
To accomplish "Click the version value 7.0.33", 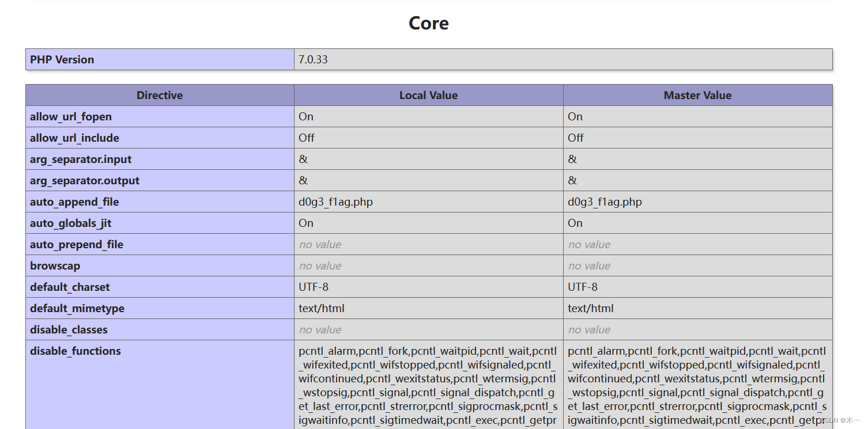I will coord(312,59).
